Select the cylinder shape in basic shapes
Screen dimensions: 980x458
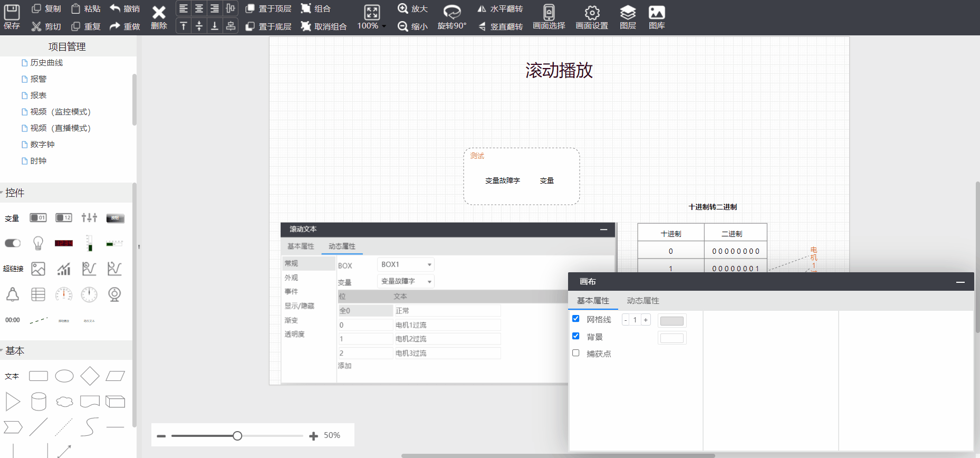[x=39, y=402]
